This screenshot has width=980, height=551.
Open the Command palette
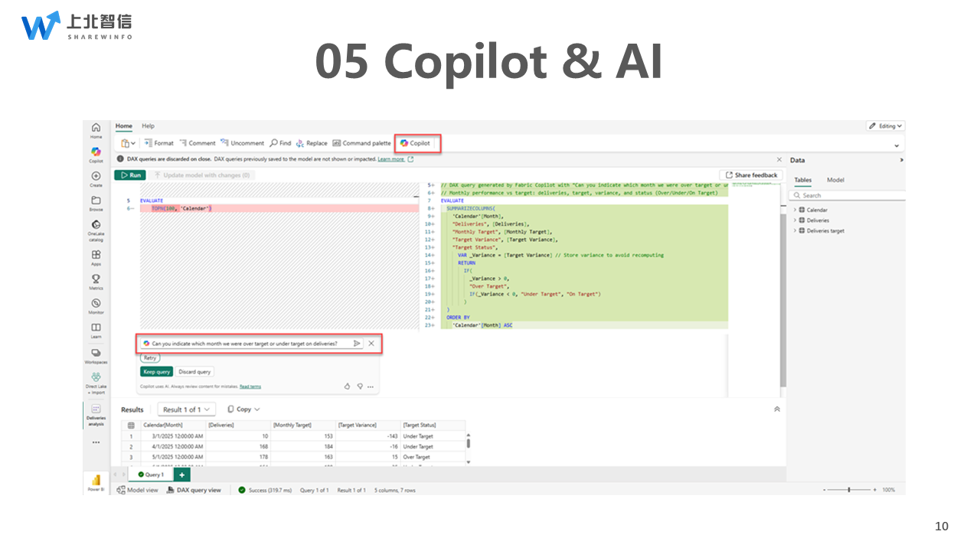point(361,143)
